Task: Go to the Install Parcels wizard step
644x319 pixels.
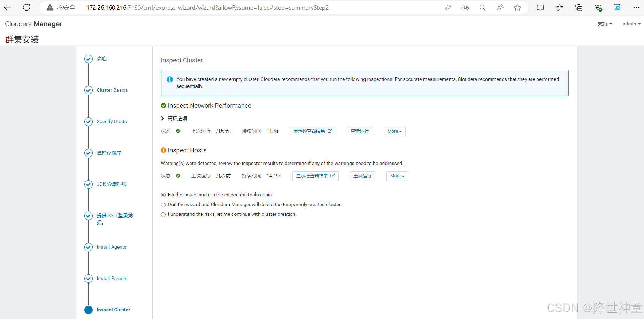Action: [x=112, y=278]
